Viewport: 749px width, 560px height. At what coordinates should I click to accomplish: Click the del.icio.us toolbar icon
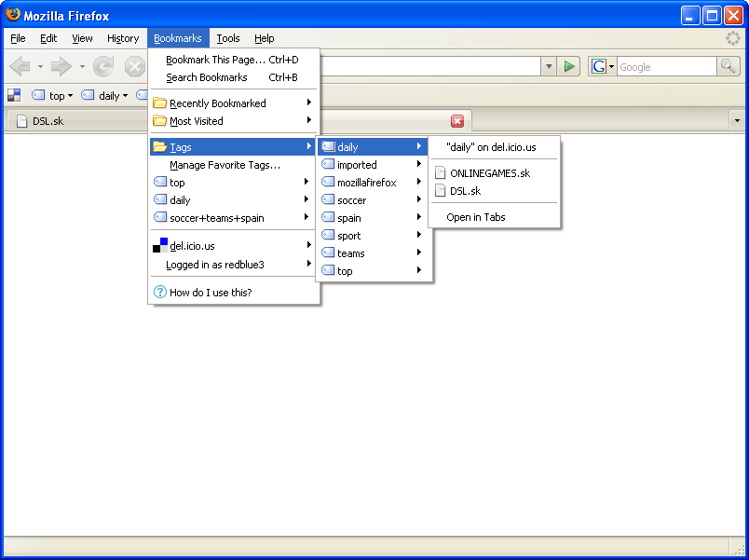pos(14,96)
